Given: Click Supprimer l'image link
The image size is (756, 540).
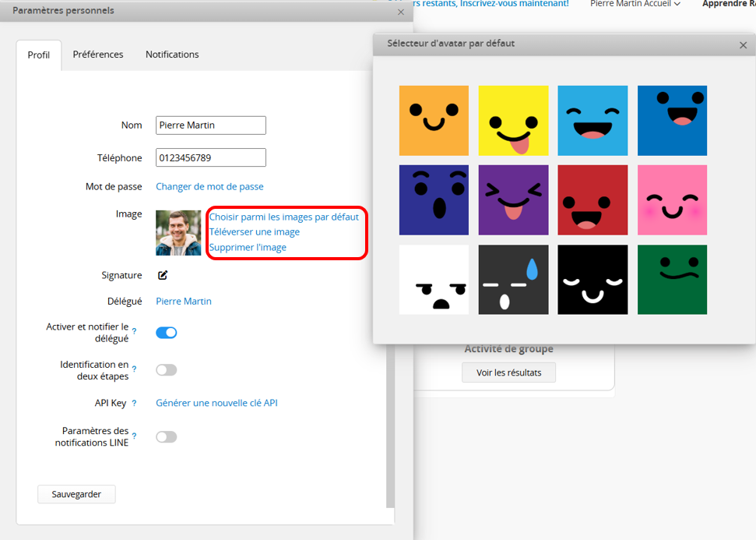Looking at the screenshot, I should point(248,247).
